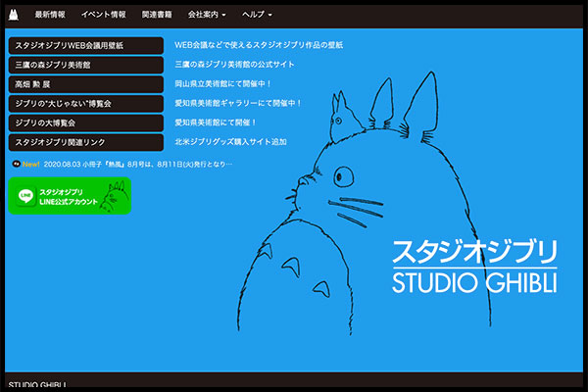Image resolution: width=588 pixels, height=392 pixels.
Task: Open the 高畑 勲 展 button
Action: tap(86, 84)
